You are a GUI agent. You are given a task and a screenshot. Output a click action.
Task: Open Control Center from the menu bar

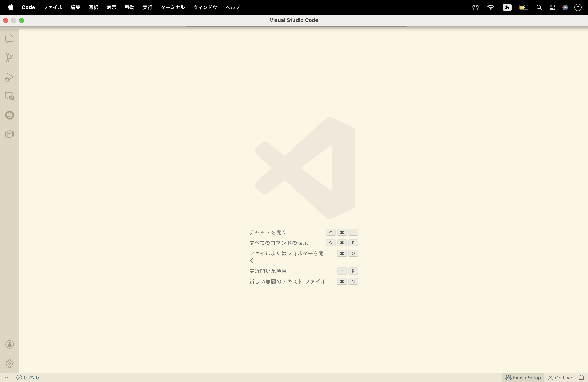pyautogui.click(x=552, y=7)
